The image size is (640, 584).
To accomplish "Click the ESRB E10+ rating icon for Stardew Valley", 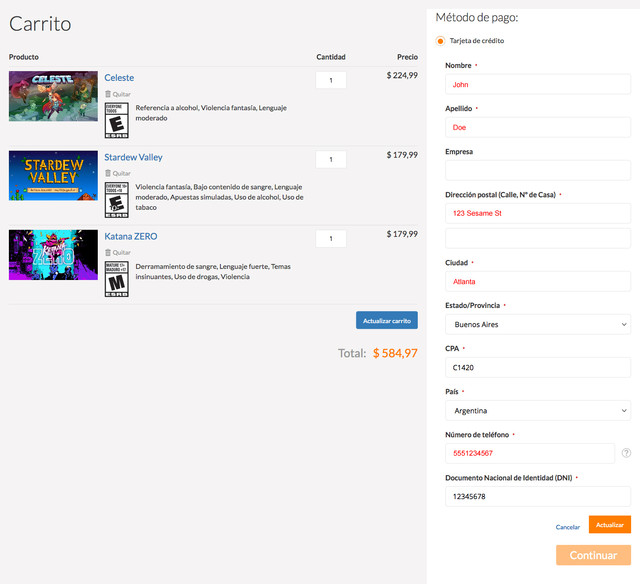I will [117, 200].
